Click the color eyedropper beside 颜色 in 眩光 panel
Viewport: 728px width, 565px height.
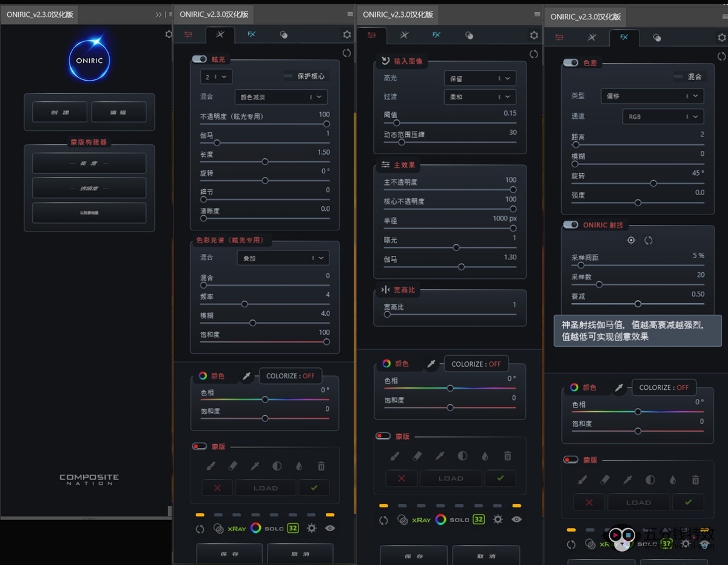247,376
